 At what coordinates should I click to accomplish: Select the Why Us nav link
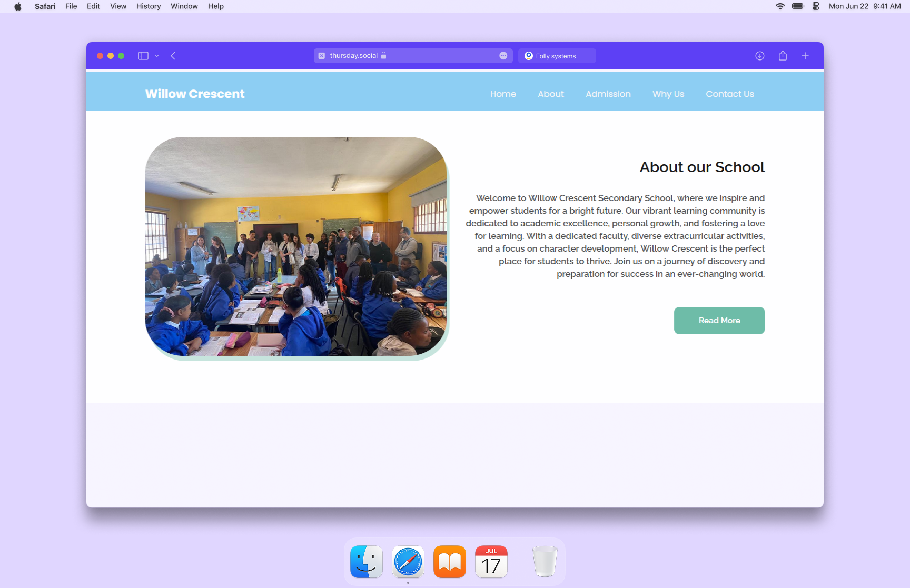point(668,94)
